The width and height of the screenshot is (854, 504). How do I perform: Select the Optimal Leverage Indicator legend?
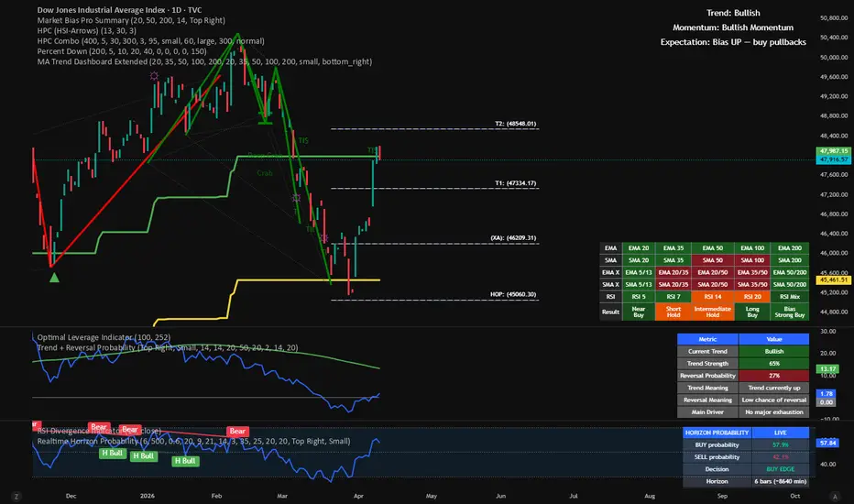104,337
